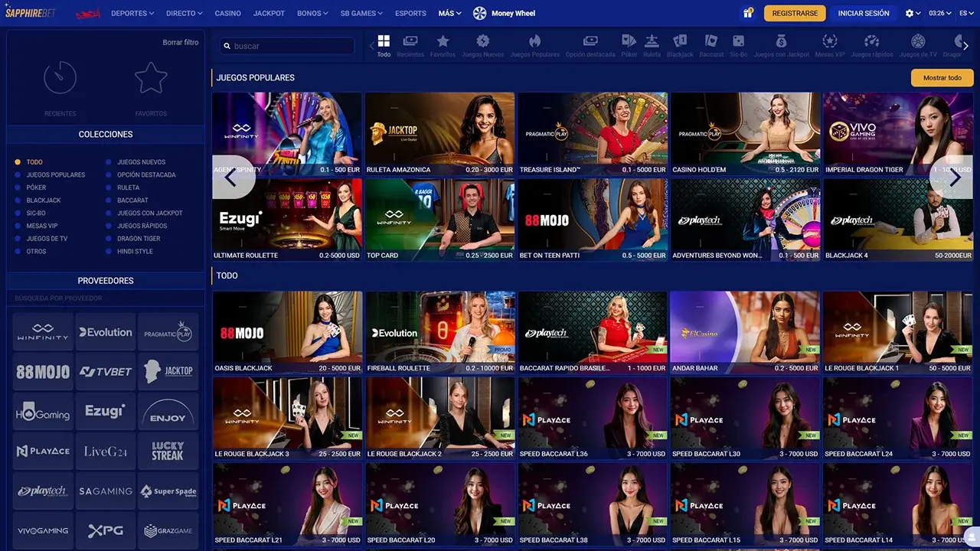Viewport: 980px width, 551px height.
Task: Open the Esports menu item
Action: coord(411,13)
